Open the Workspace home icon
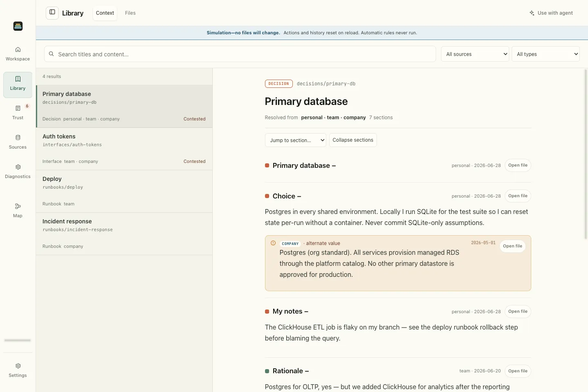 [18, 49]
